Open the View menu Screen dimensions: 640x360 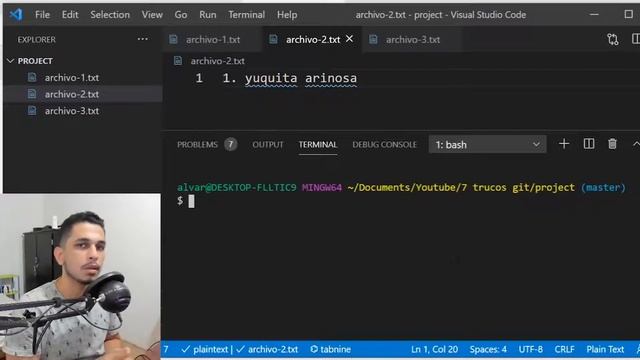point(152,15)
